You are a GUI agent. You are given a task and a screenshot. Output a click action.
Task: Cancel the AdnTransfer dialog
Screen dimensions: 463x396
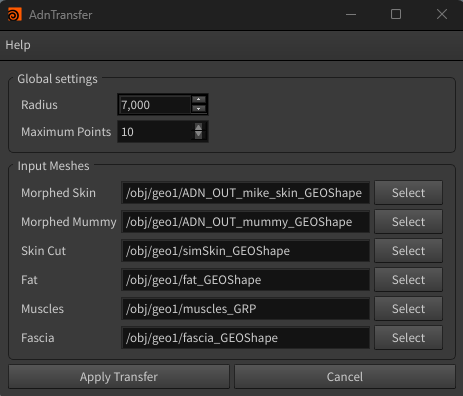tap(345, 377)
